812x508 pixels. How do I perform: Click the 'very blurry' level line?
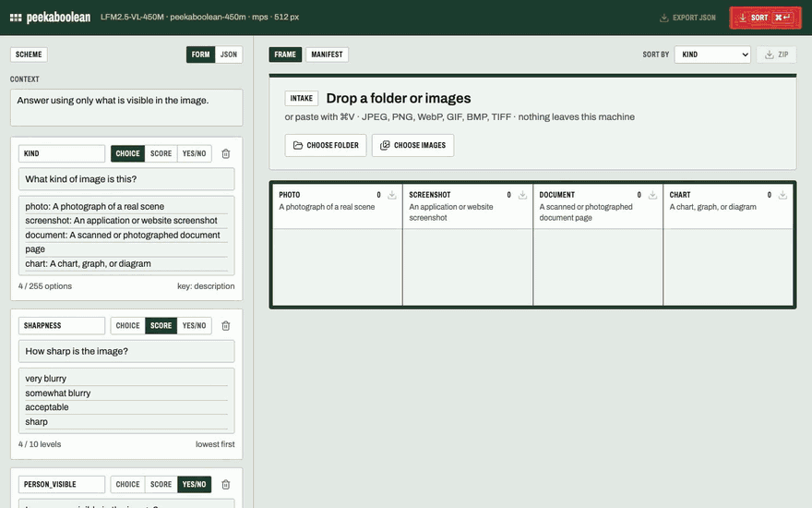tap(45, 379)
